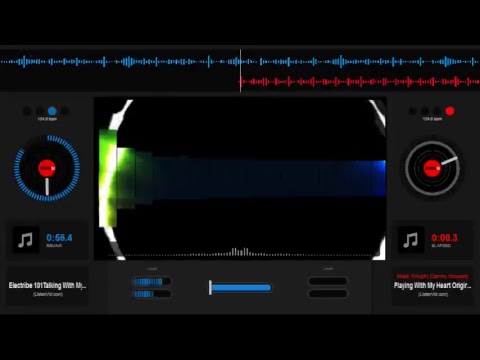The height and width of the screenshot is (360, 480).
Task: Toggle the red 0:00.3 elapsed time display
Action: tap(444, 238)
